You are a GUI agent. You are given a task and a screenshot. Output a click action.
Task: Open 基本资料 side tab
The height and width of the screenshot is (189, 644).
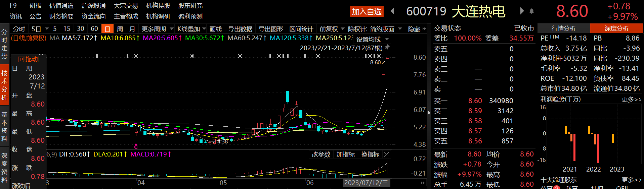4,126
